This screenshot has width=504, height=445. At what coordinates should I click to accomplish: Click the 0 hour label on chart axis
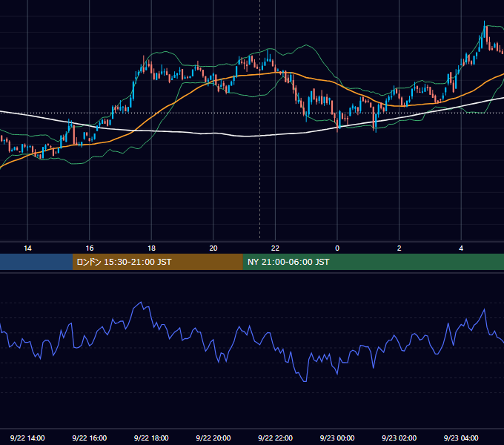click(337, 248)
